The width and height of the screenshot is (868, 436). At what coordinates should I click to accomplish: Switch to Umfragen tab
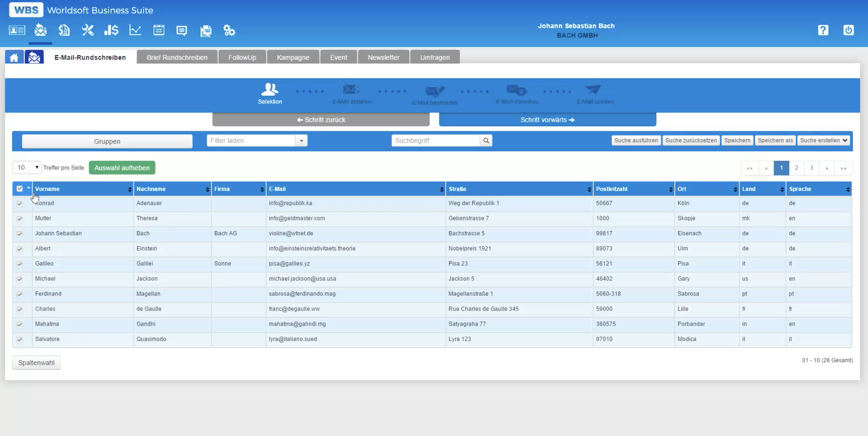tap(435, 57)
